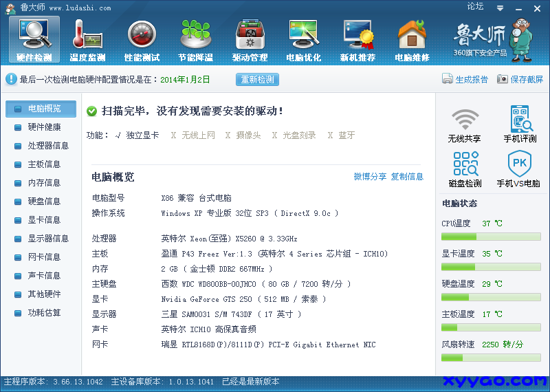
Task: Open the 硬件检测 hardware detection icon
Action: pyautogui.click(x=34, y=39)
